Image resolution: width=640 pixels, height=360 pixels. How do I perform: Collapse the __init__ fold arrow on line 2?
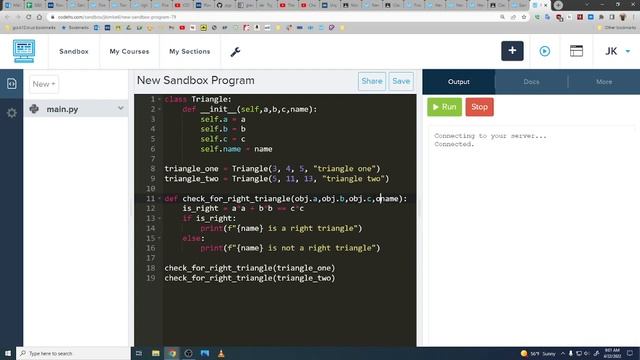(x=159, y=109)
